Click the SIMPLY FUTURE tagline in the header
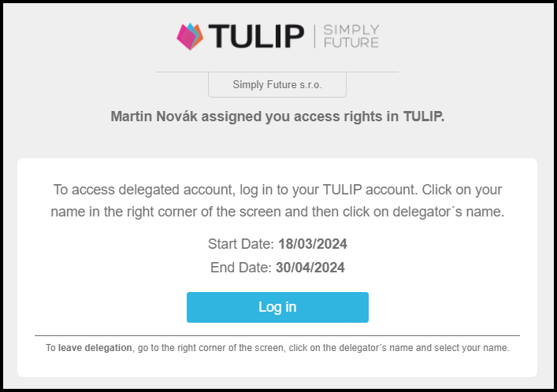Viewport: 557px width, 392px height. [351, 36]
